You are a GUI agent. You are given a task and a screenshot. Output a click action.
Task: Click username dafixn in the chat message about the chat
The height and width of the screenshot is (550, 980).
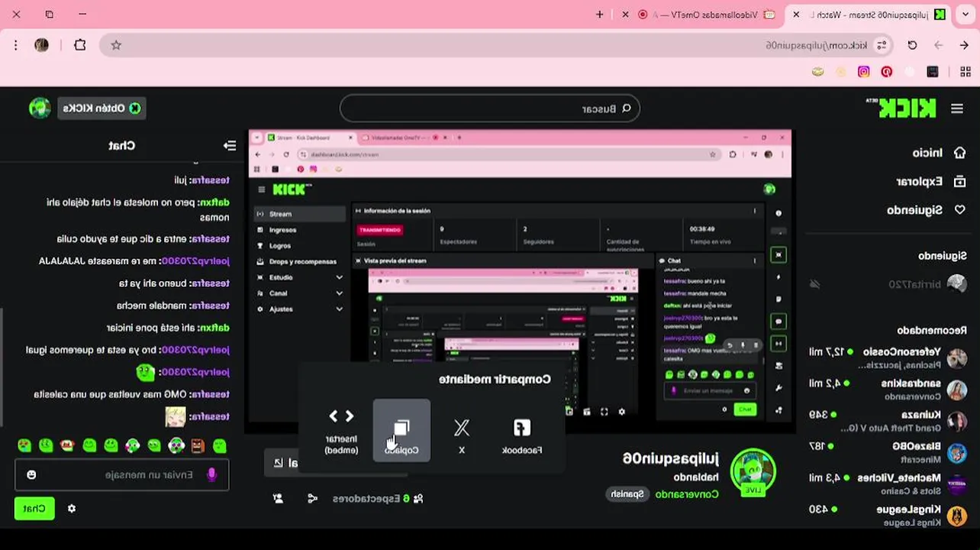pyautogui.click(x=214, y=202)
